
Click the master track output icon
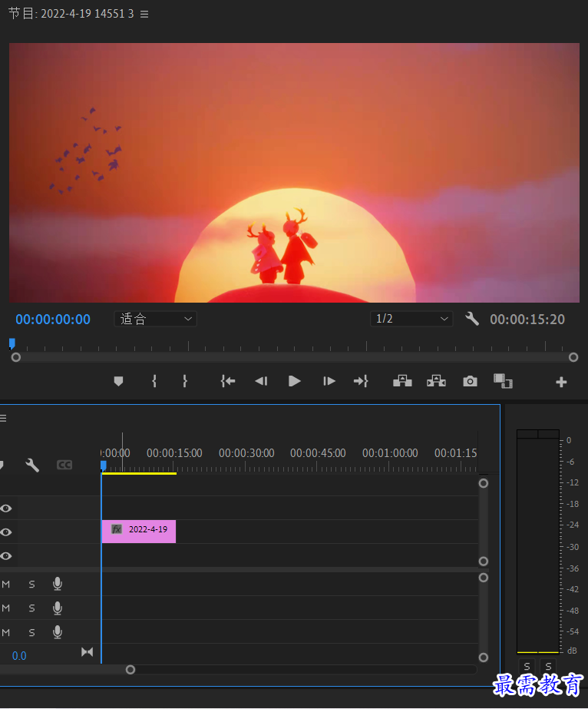[87, 652]
